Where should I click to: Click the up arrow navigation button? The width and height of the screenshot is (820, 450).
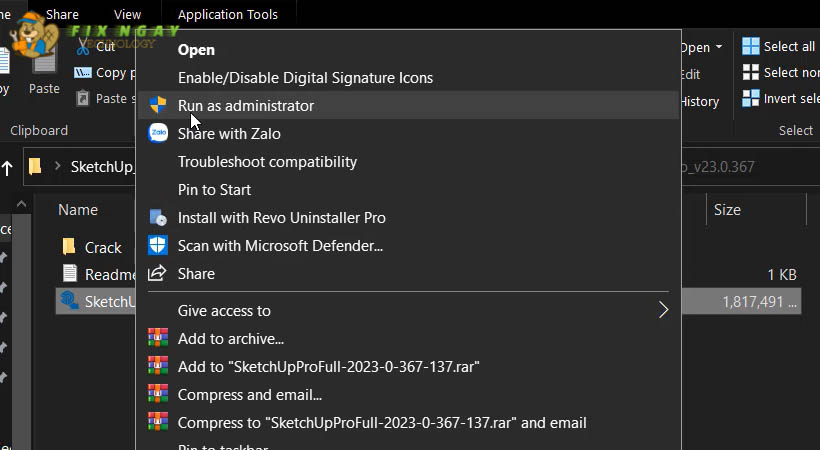click(7, 167)
